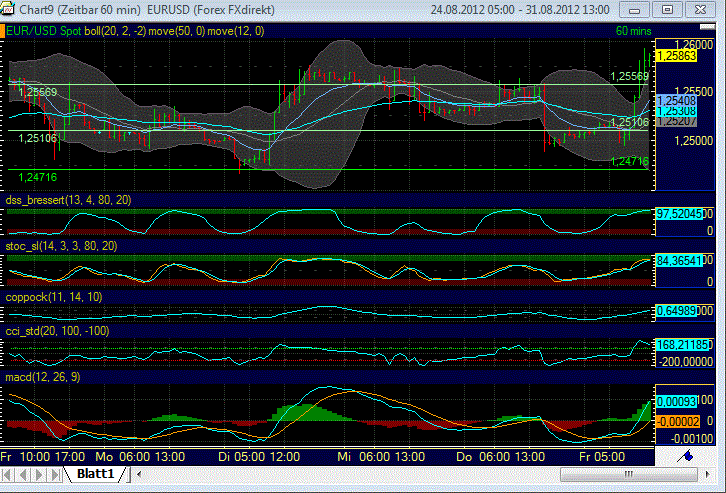726x493 pixels.
Task: Select the macd(12, 26, 9) panel title
Action: pyautogui.click(x=43, y=377)
